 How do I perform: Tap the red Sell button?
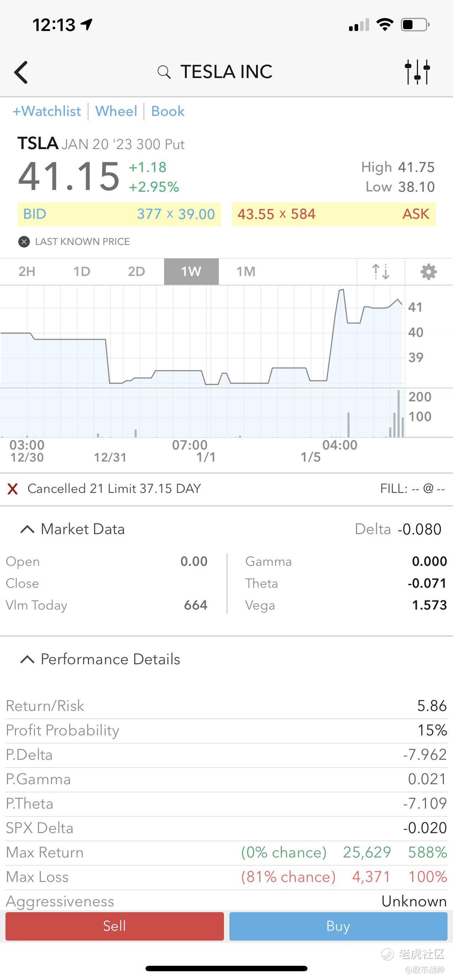click(x=115, y=926)
